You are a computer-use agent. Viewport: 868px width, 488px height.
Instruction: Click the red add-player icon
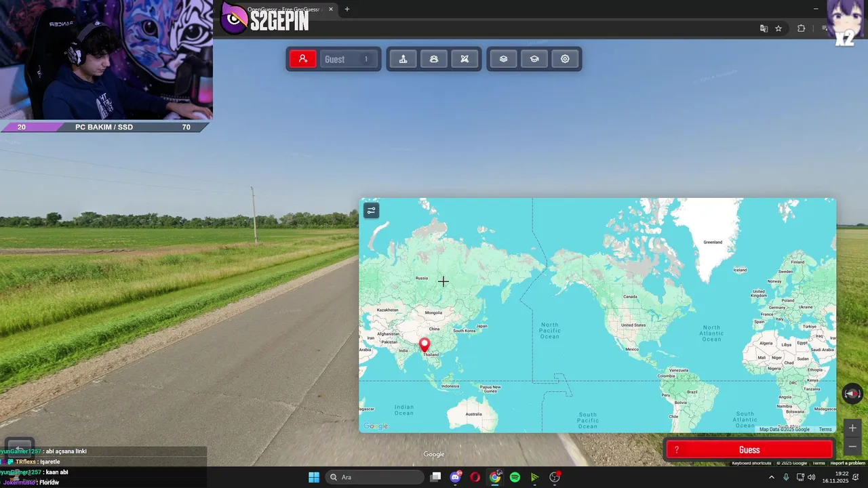click(x=303, y=59)
